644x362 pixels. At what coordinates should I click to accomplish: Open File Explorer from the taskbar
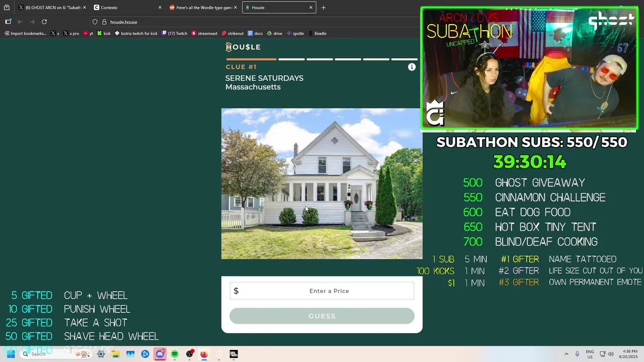[116, 354]
